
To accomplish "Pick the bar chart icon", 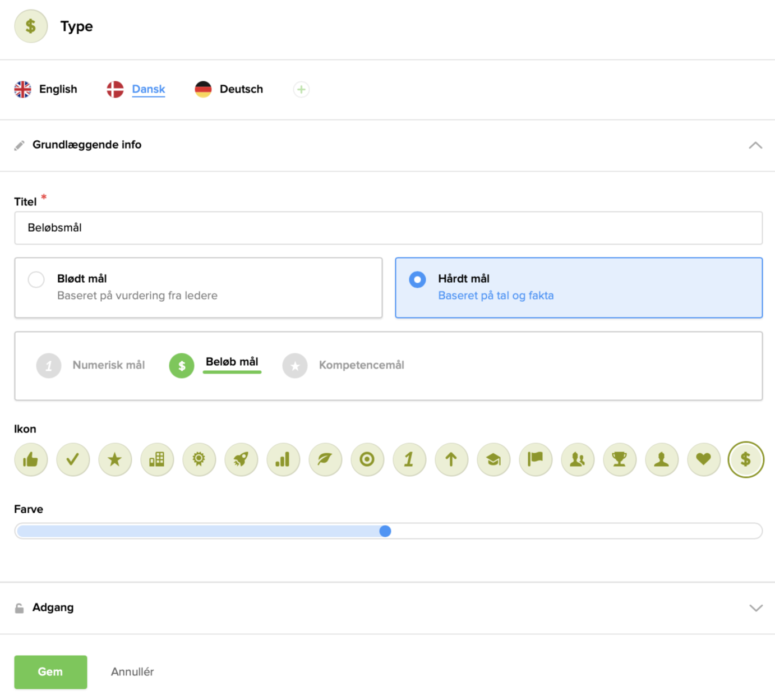I will pyautogui.click(x=283, y=460).
